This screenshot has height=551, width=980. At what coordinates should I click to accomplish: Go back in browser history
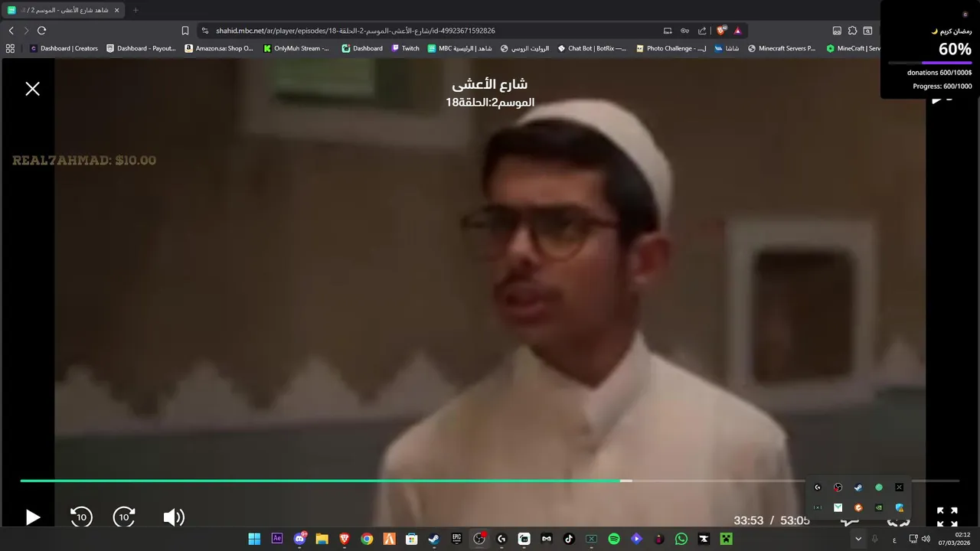point(11,31)
